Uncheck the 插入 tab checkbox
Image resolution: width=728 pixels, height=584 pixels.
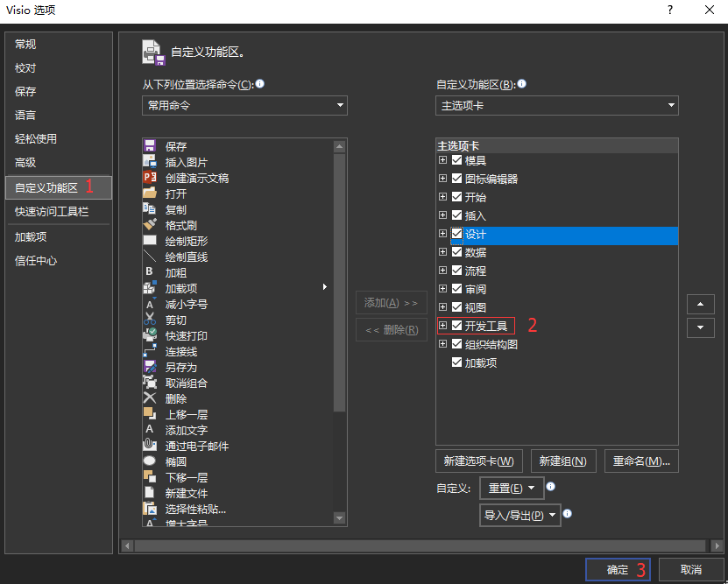[456, 215]
